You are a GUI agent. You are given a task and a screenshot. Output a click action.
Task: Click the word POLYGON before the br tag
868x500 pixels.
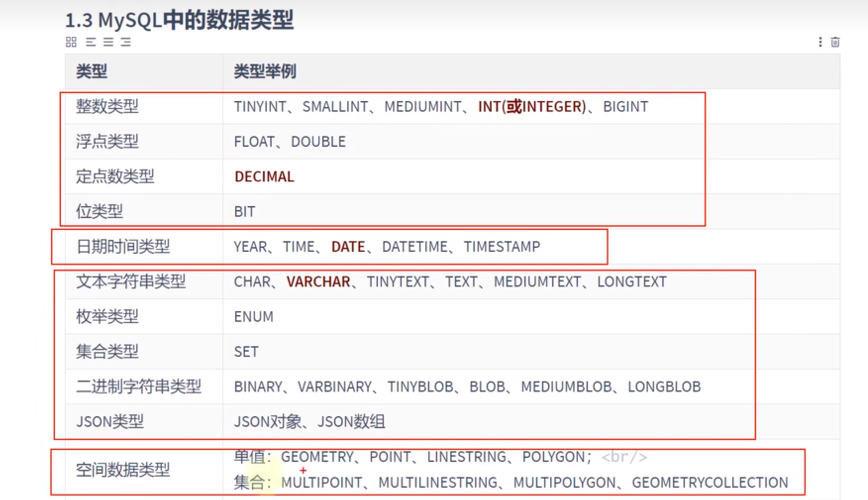[x=554, y=456]
